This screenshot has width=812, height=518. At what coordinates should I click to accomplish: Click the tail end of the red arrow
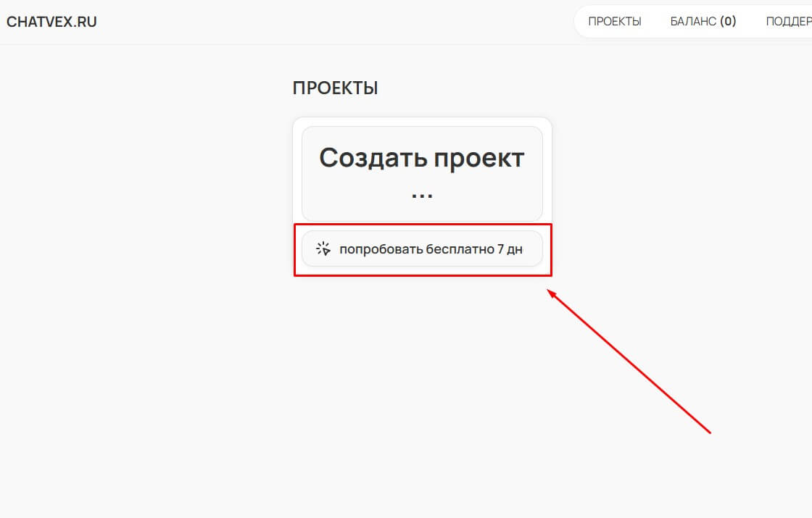(709, 433)
